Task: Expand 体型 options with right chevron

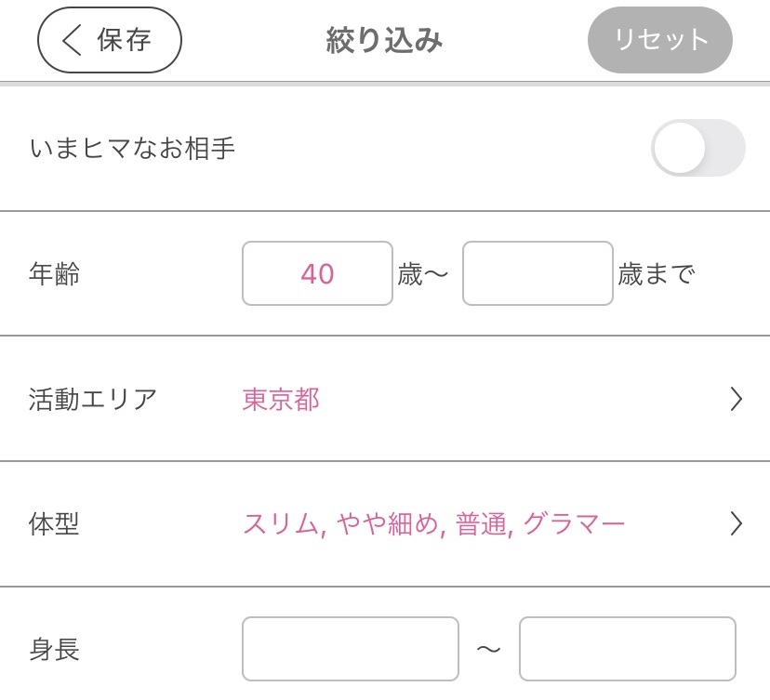Action: point(736,524)
